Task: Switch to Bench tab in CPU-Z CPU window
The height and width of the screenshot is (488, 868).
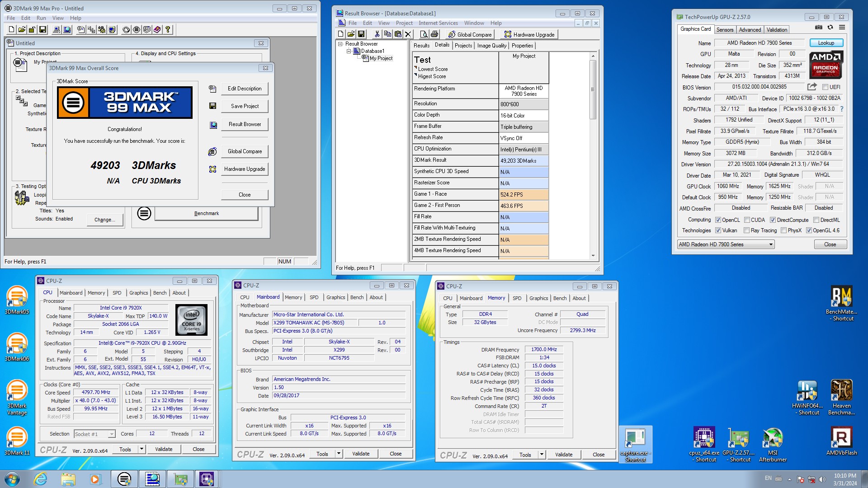Action: (x=160, y=293)
